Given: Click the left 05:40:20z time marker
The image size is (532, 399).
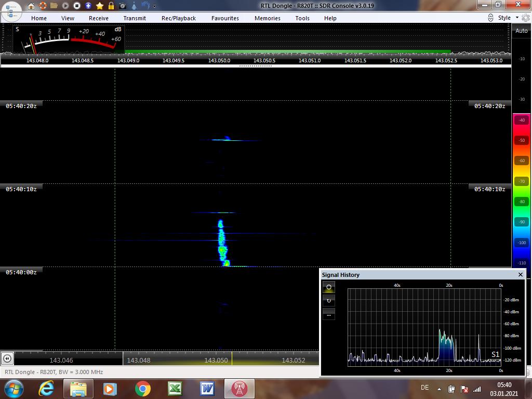Looking at the screenshot, I should tap(21, 106).
